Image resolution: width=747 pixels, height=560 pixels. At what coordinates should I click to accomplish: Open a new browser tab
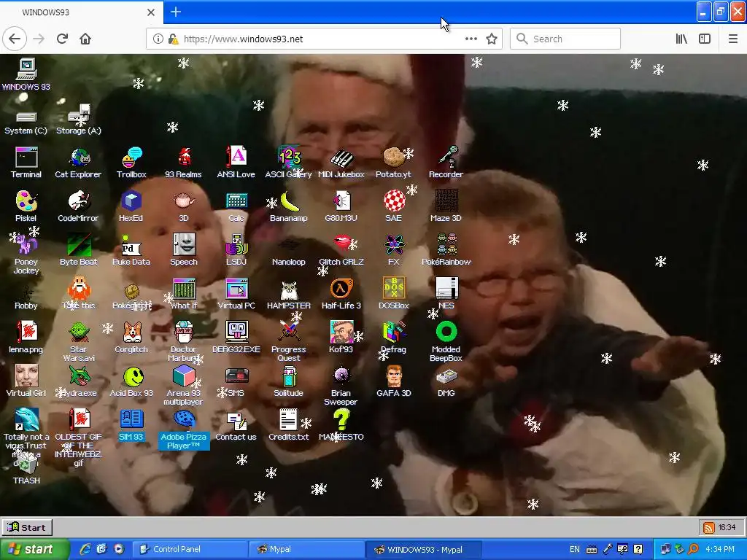tap(176, 12)
